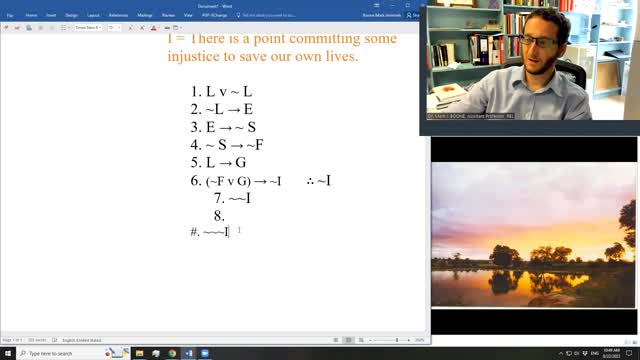Click the word count in status bar
This screenshot has width=640, height=360.
37,340
